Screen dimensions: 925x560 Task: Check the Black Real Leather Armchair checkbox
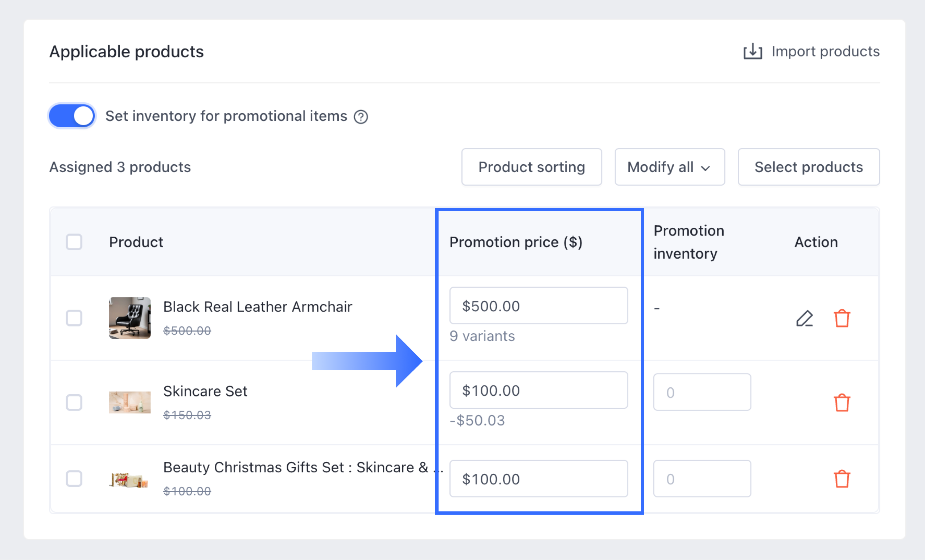[x=74, y=318]
